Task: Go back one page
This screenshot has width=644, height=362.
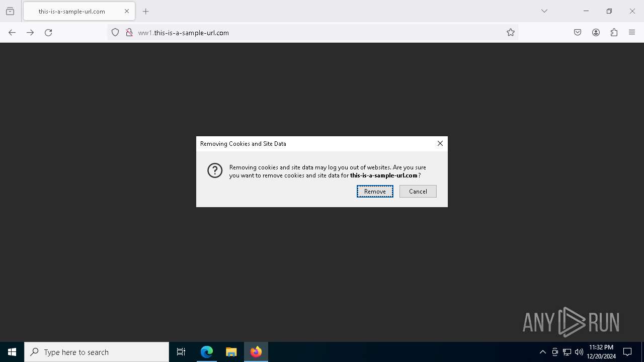Action: tap(12, 33)
